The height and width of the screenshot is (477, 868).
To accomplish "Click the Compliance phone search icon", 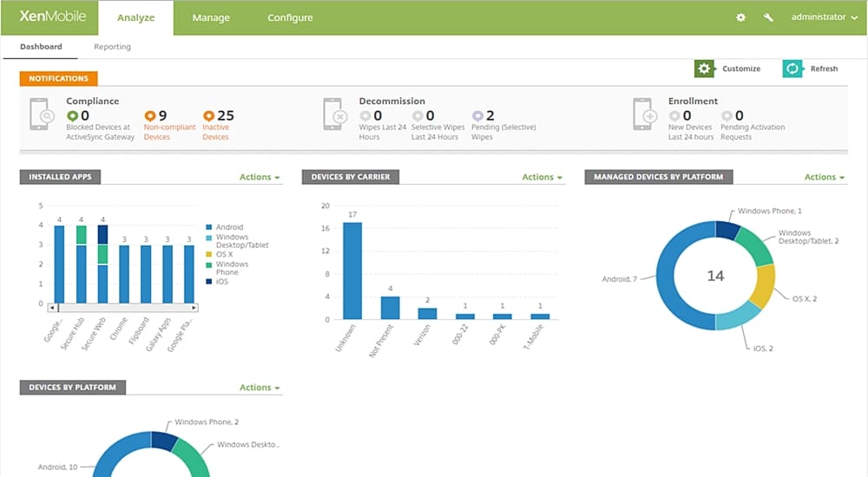I will [42, 114].
